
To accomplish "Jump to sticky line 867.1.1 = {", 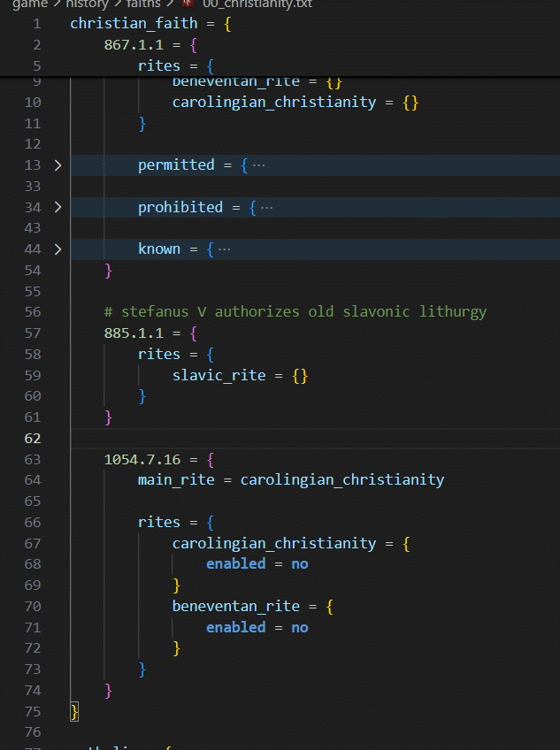I will 150,45.
